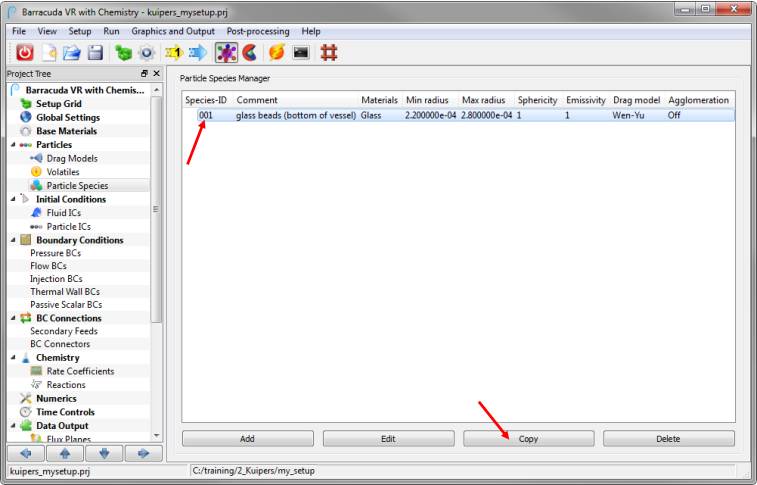This screenshot has width=757, height=485.
Task: Select Setup Grid in project tree
Action: [x=58, y=104]
